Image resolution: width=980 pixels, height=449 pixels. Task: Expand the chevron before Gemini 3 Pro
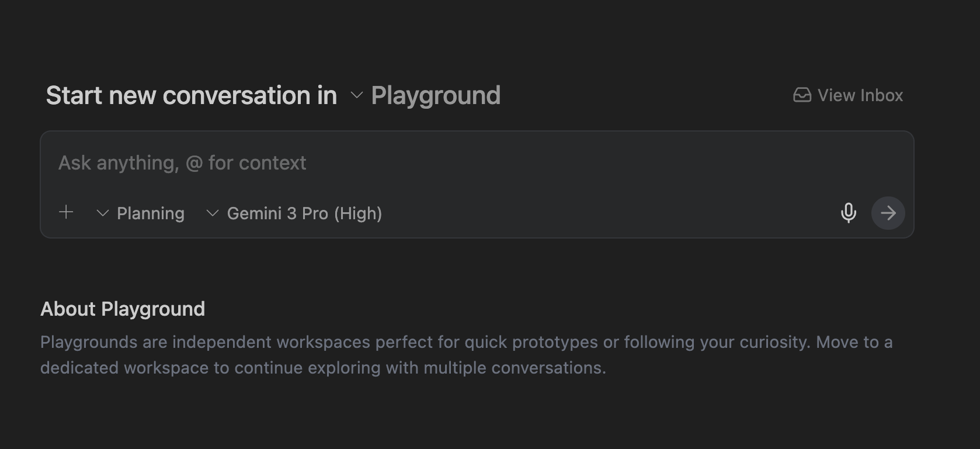coord(213,213)
